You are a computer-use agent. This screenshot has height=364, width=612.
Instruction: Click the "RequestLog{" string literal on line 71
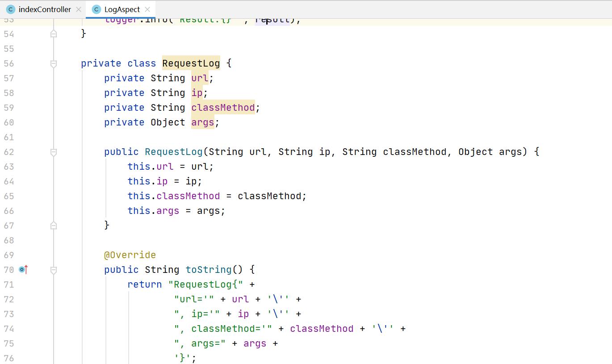pos(205,285)
